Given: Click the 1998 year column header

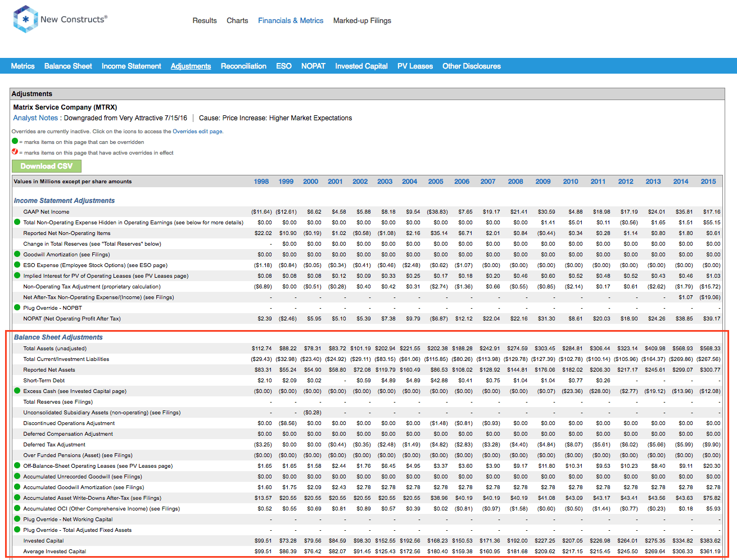Looking at the screenshot, I should pos(261,182).
